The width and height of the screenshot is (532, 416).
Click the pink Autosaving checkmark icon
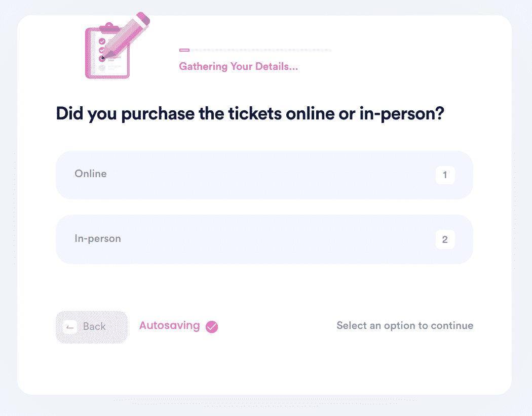[x=212, y=326]
